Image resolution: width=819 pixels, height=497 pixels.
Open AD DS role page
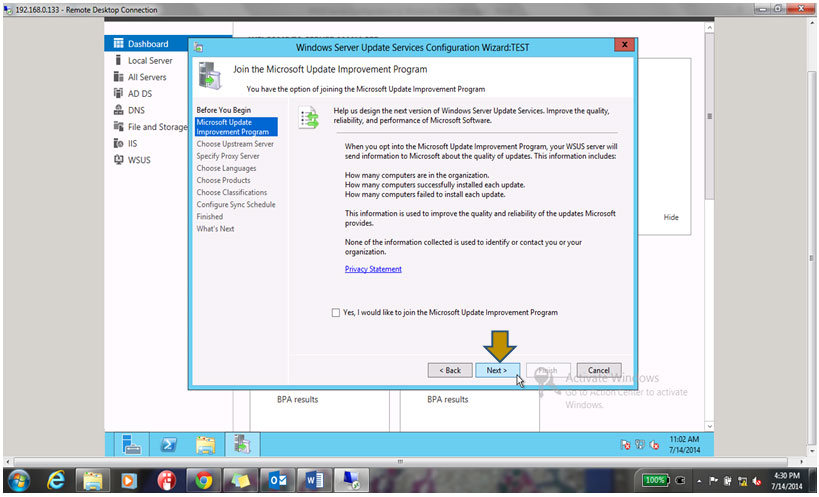139,93
